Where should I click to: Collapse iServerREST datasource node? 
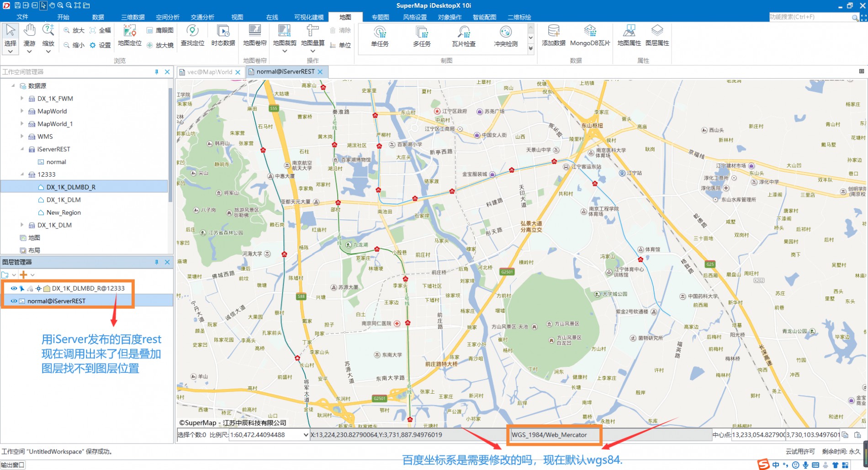(22, 149)
